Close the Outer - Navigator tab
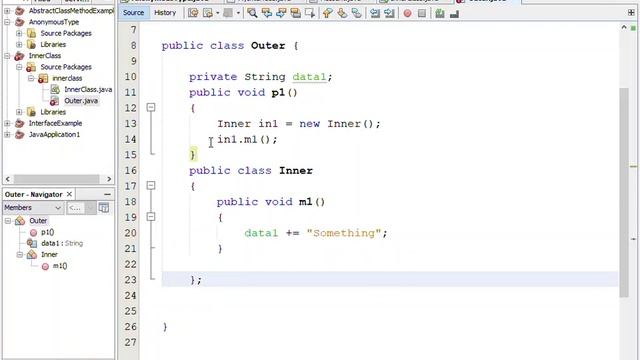640x360 pixels. coord(69,194)
